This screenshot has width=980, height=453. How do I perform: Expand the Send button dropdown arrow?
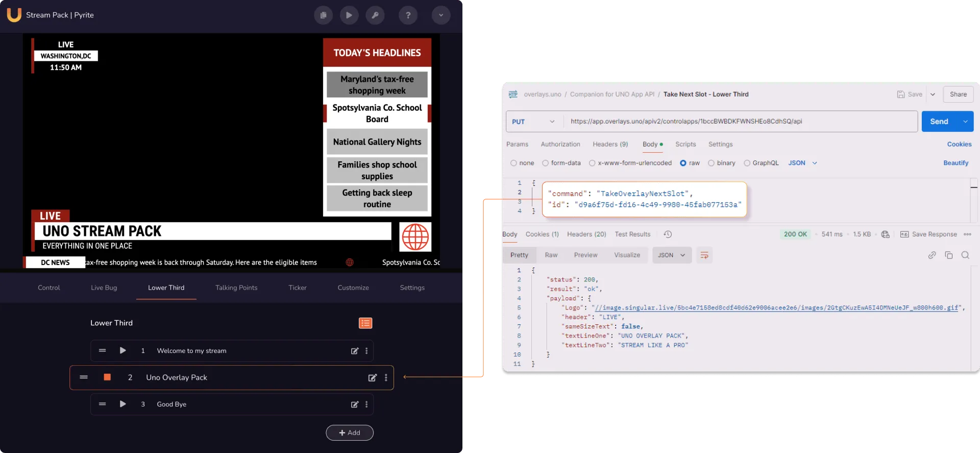pos(965,122)
